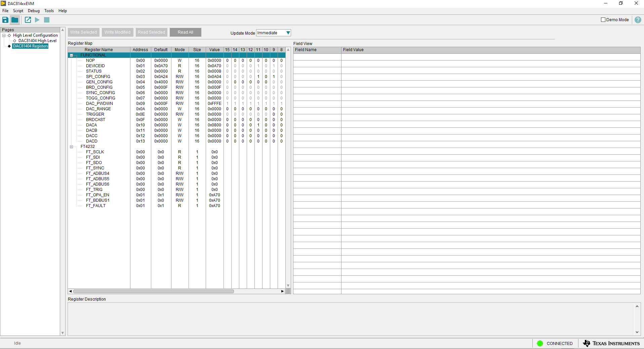
Task: Click the export/launch script icon
Action: pos(28,20)
